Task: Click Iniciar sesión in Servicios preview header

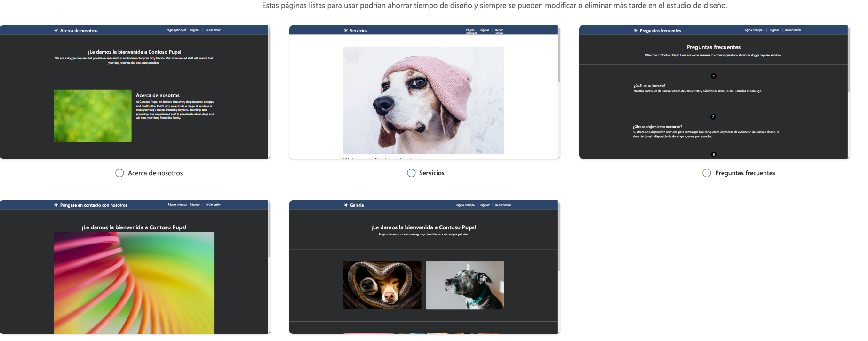Action: point(499,32)
